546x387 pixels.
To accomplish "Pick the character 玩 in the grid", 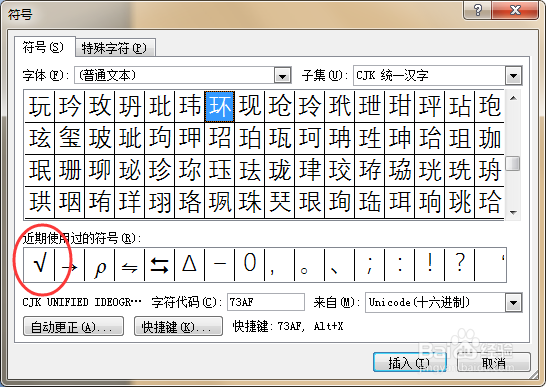I will pos(39,106).
